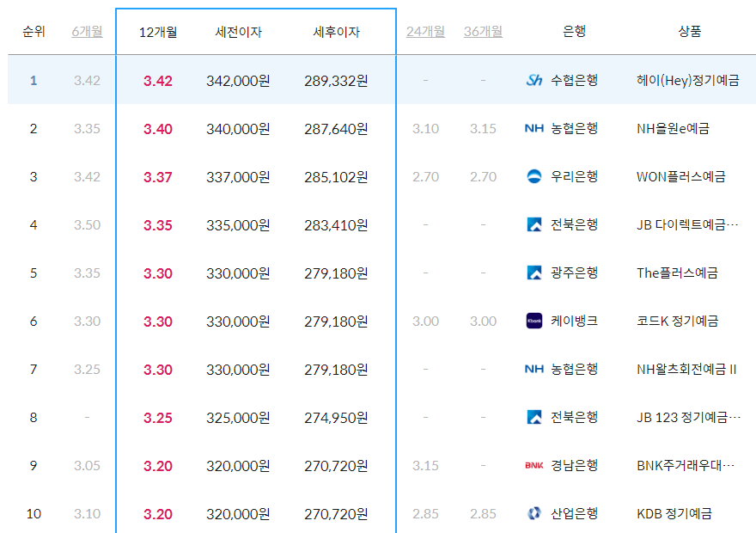Open the 헤이(Hey)정기예금 product
The height and width of the screenshot is (533, 756).
[687, 81]
